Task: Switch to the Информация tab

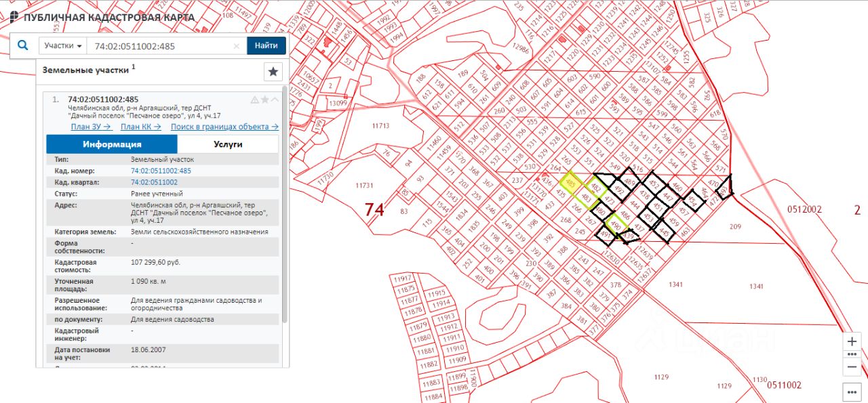Action: point(112,144)
